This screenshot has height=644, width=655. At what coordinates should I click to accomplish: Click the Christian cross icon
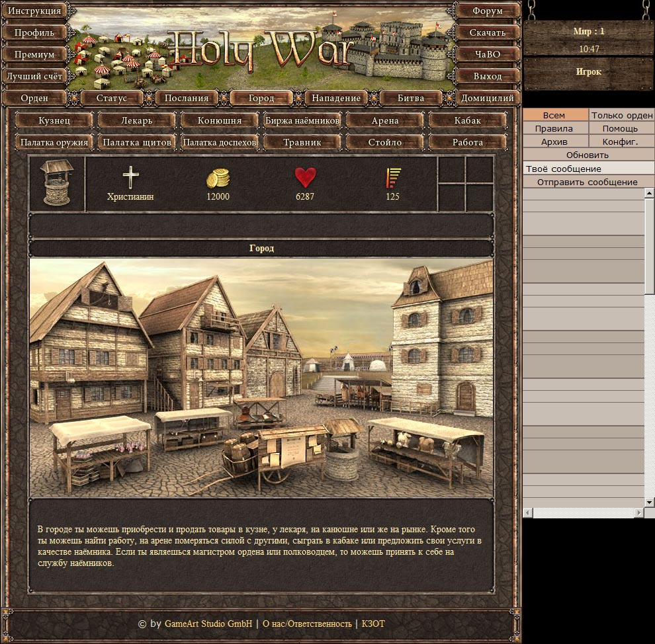point(130,178)
